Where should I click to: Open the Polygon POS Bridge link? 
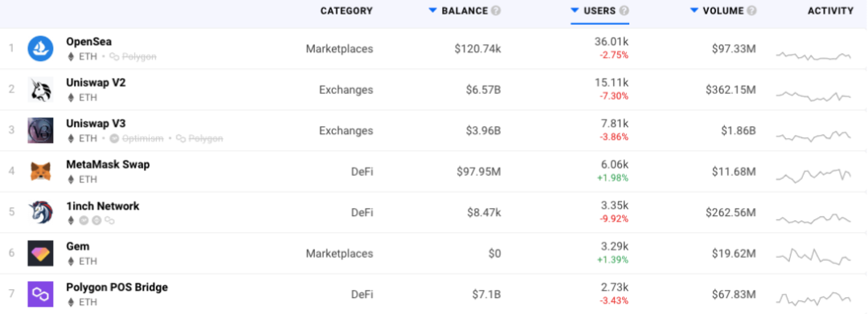pyautogui.click(x=117, y=287)
